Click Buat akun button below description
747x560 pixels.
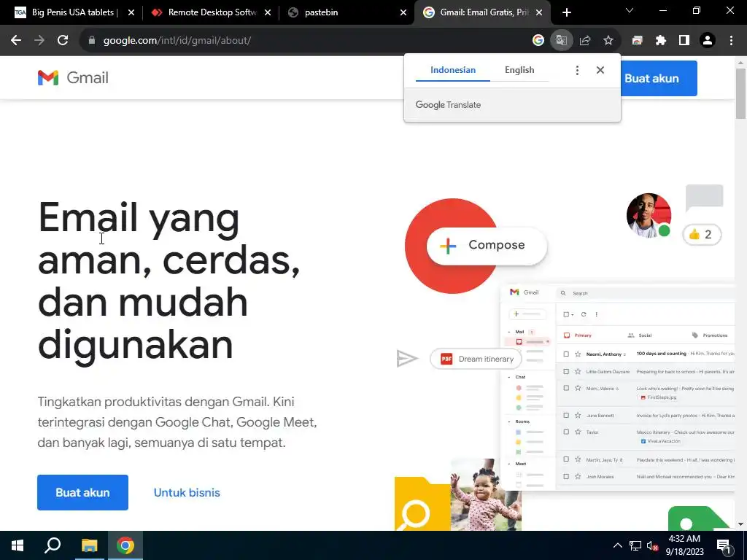click(83, 492)
